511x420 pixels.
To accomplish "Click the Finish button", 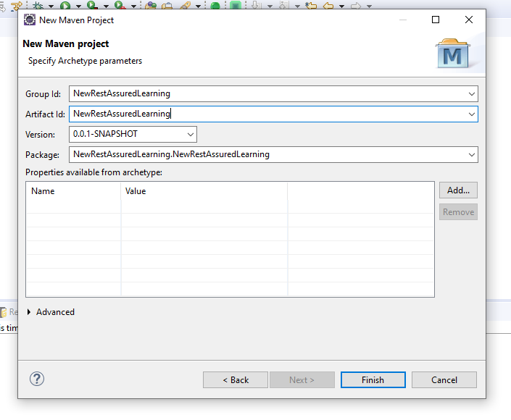I will [373, 379].
